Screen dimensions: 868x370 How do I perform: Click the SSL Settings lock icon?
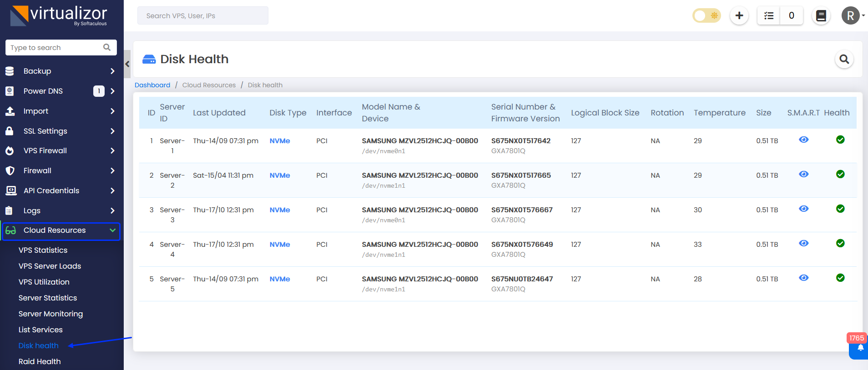[9, 131]
